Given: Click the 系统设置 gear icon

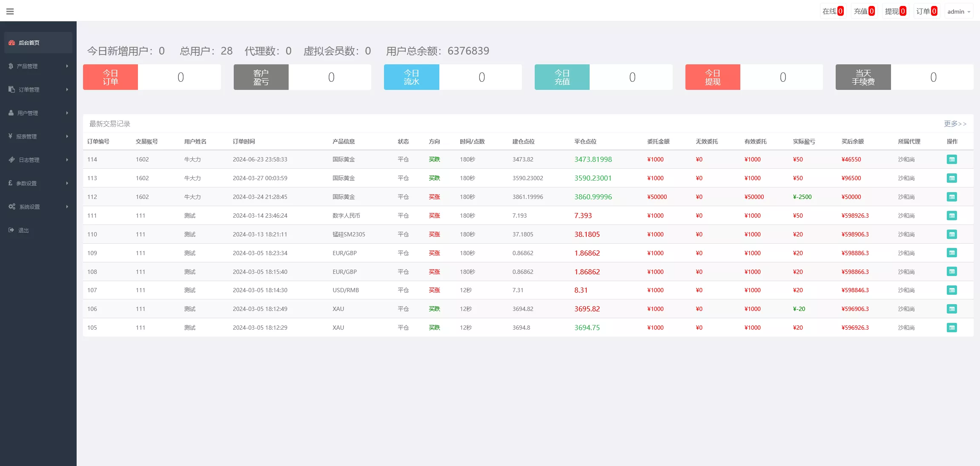Looking at the screenshot, I should [11, 207].
